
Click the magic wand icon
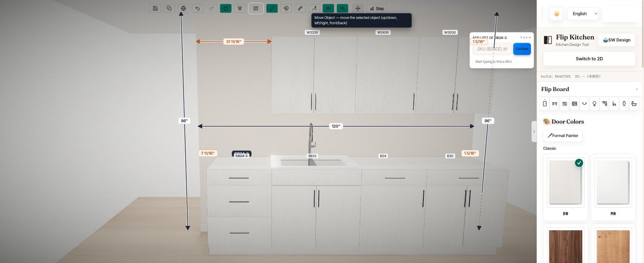tap(314, 8)
